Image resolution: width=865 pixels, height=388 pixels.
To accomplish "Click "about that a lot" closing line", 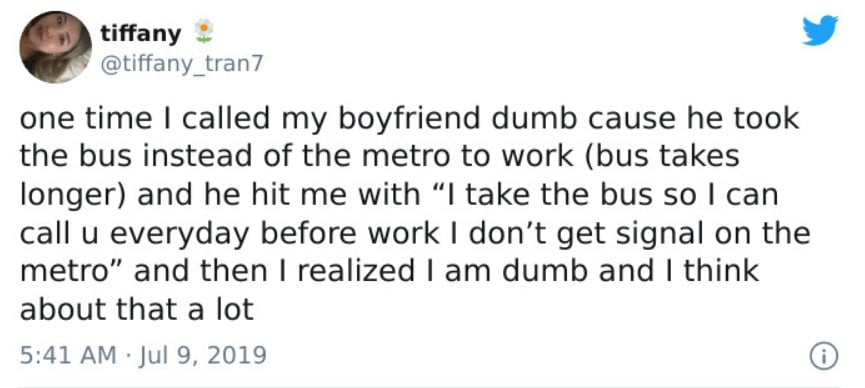I will (137, 310).
